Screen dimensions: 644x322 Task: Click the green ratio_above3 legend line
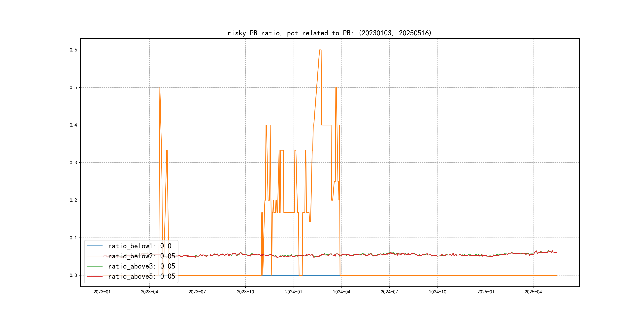94,266
